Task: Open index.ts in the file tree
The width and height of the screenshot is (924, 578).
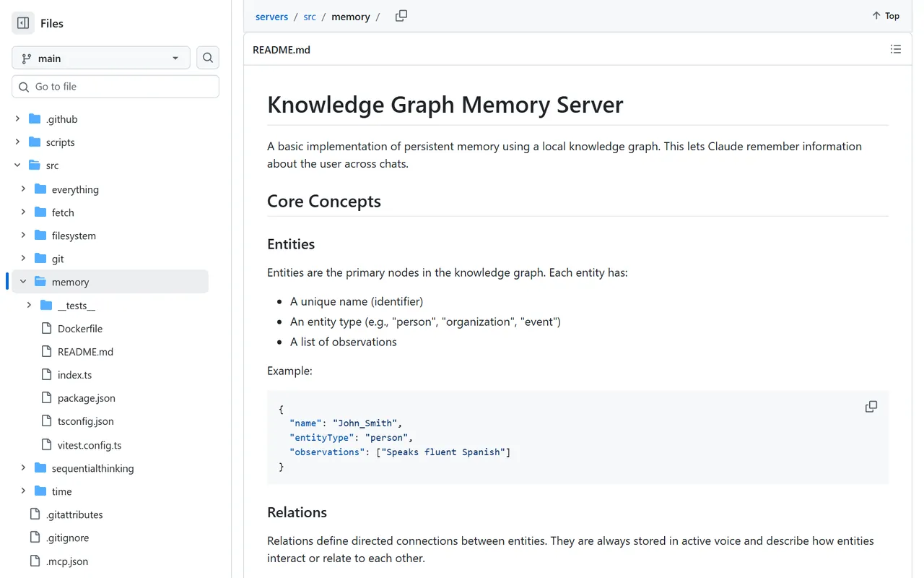Action: pyautogui.click(x=74, y=375)
